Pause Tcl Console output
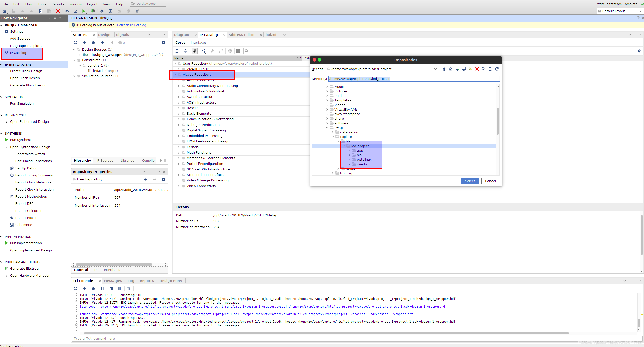This screenshot has height=347, width=644. click(102, 289)
